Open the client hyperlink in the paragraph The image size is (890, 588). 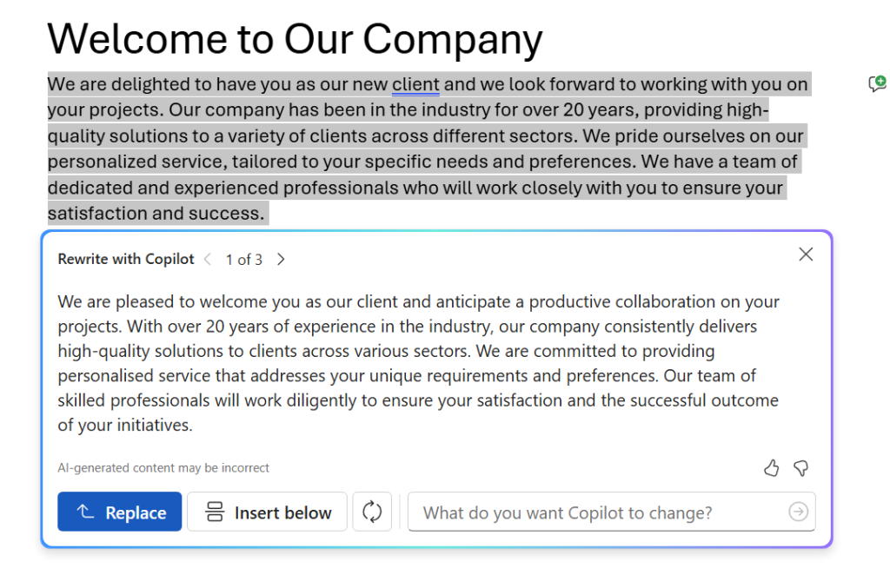point(415,83)
